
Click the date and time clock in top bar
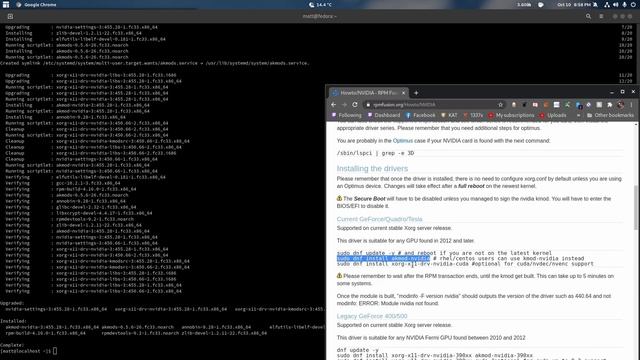pos(574,4)
